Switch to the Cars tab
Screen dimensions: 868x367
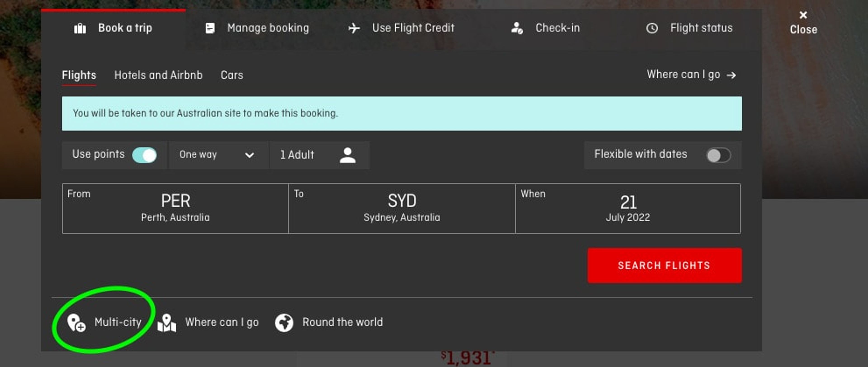(232, 75)
